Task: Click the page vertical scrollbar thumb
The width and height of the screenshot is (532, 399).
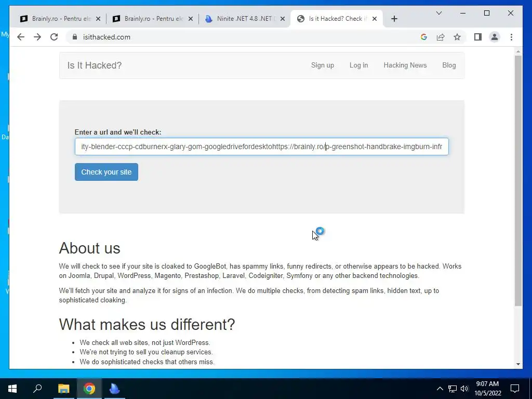Action: click(x=518, y=181)
